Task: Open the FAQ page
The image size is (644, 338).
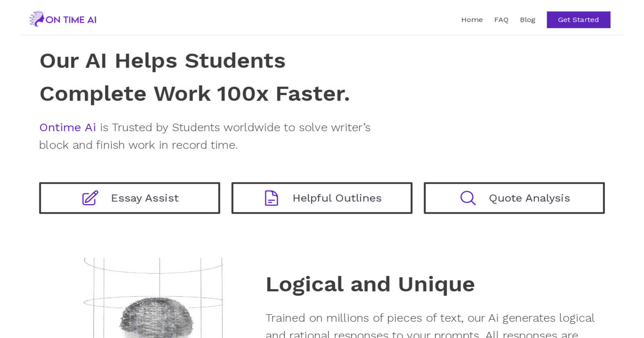Action: 501,20
